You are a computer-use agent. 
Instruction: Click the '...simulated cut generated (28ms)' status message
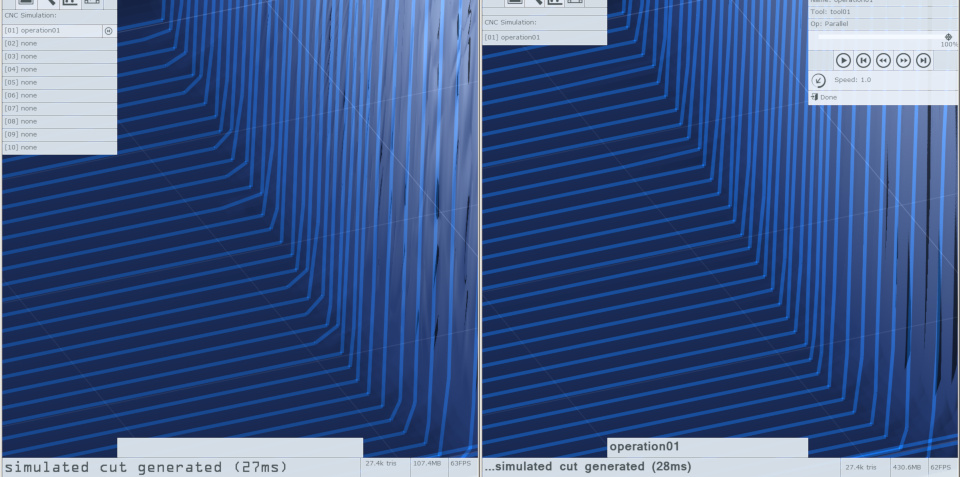point(588,467)
